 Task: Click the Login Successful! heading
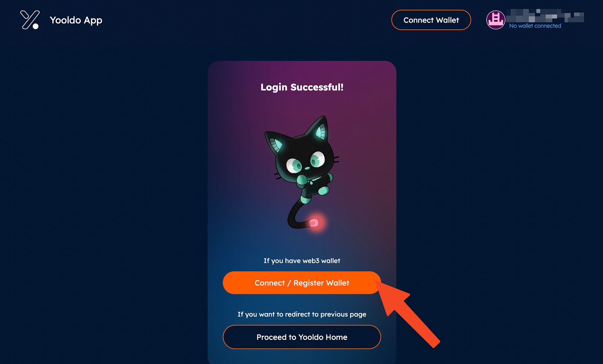[302, 87]
